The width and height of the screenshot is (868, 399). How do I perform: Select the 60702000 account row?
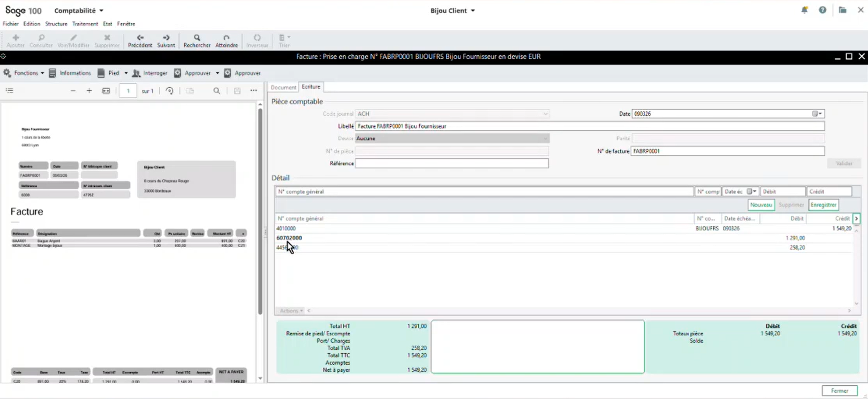tap(564, 238)
